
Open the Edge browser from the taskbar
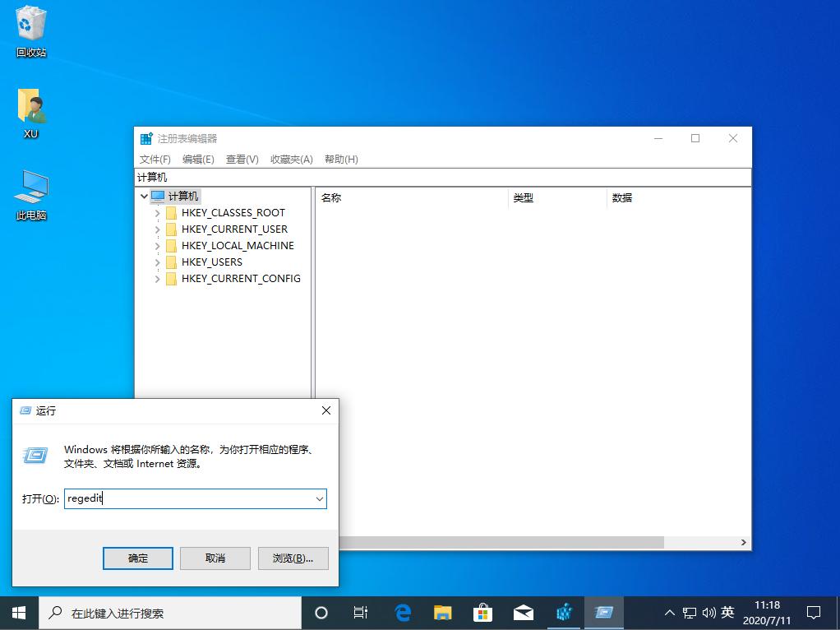[402, 613]
